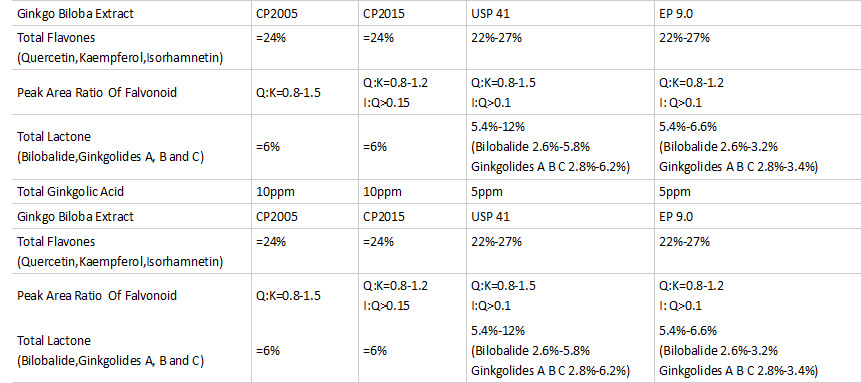Click the 5ppm value in EP 9.0 column

[x=675, y=192]
